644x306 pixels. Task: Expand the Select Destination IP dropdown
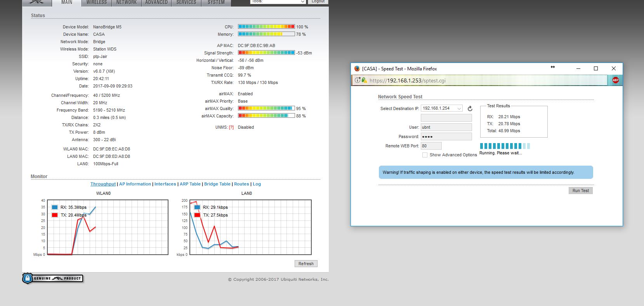[442, 108]
